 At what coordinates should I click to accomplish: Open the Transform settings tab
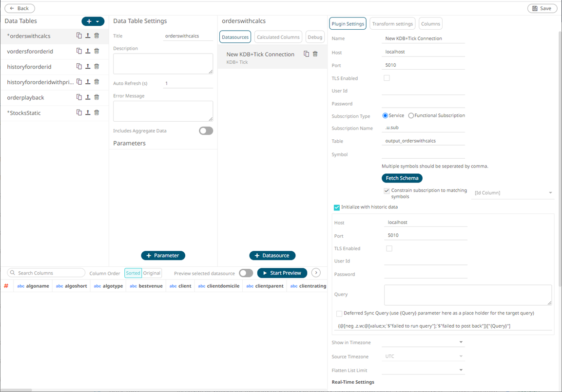(x=392, y=23)
